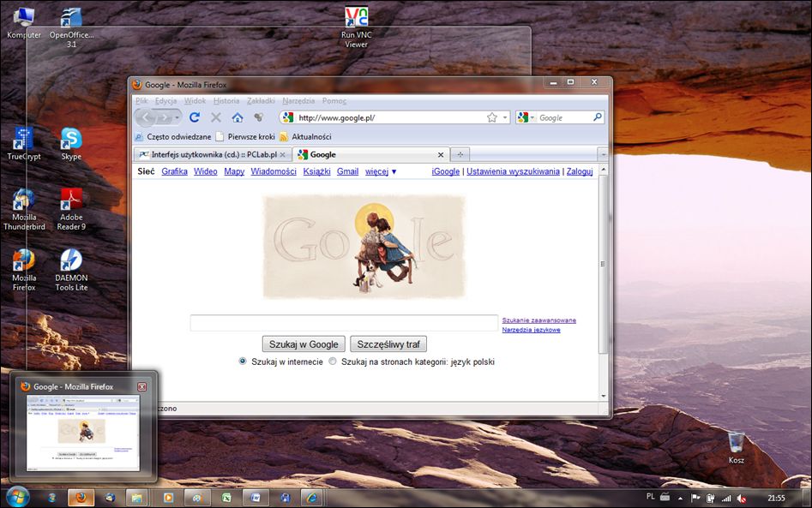Click the magnifier icon in the search box
Viewport: 812px width, 508px height.
click(597, 117)
